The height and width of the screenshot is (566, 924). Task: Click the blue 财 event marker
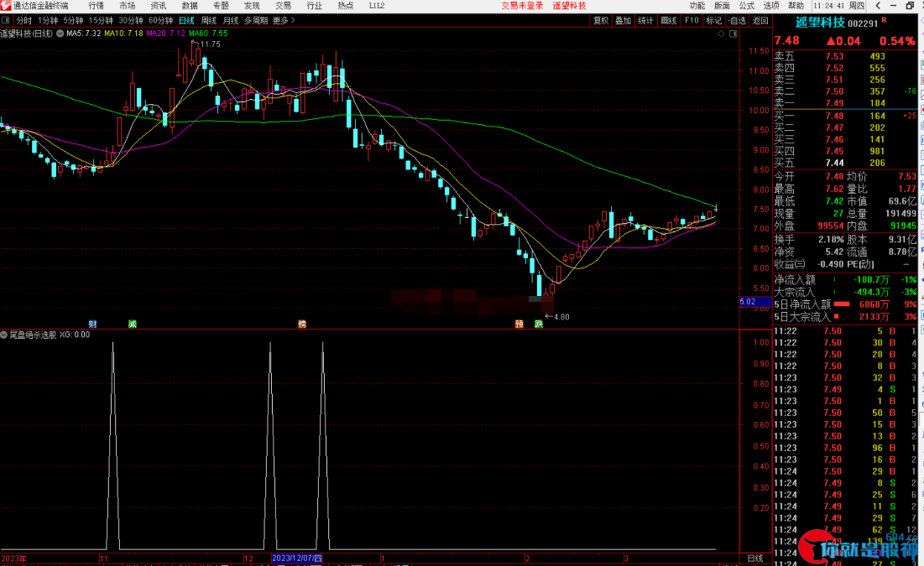coord(92,324)
